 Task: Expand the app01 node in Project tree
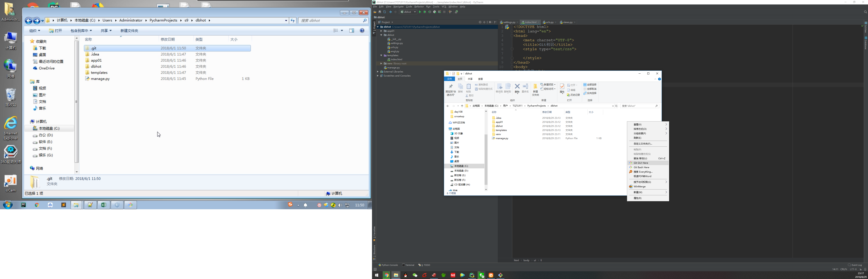(x=381, y=31)
